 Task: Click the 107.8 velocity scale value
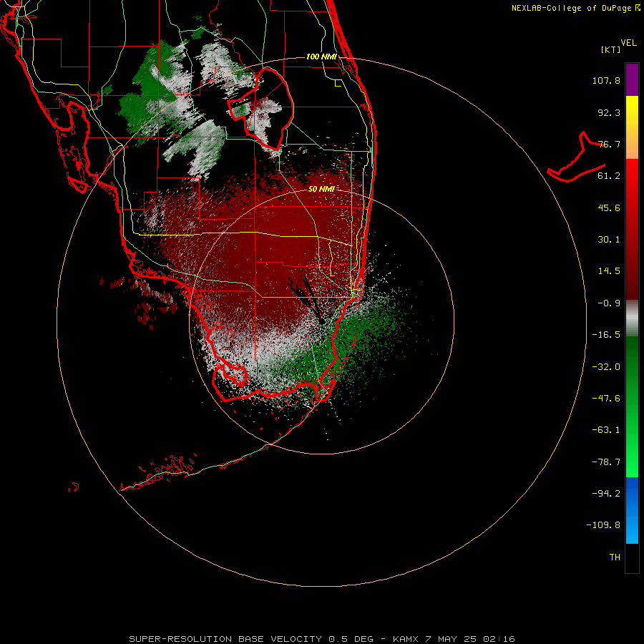coord(606,80)
